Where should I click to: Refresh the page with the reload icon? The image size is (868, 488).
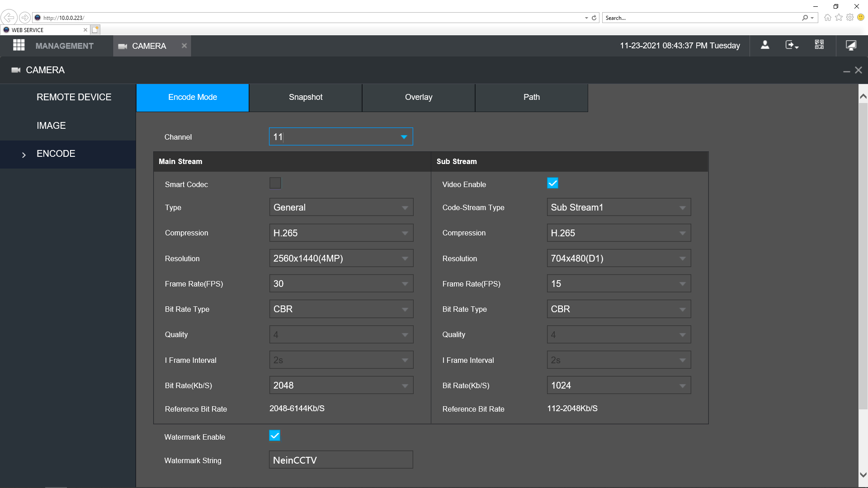pyautogui.click(x=594, y=18)
